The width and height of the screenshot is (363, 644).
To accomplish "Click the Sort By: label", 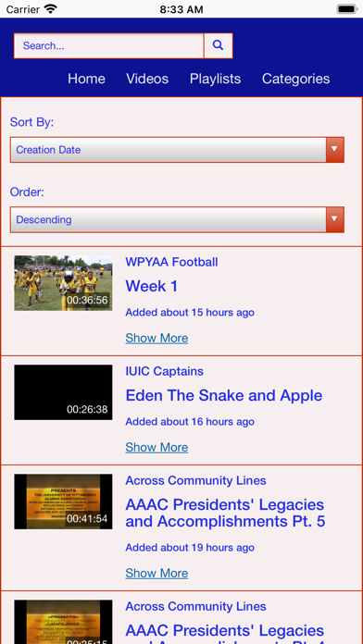I will [32, 122].
